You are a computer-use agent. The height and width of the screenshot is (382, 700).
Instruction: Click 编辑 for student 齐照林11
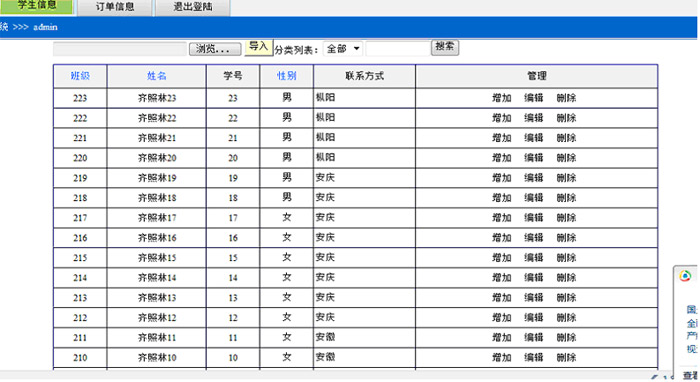pyautogui.click(x=533, y=337)
